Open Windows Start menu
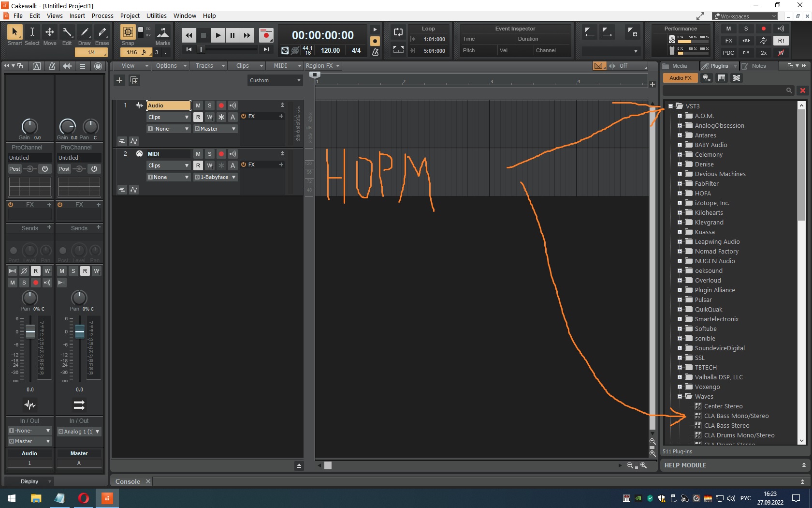This screenshot has width=812, height=508. (x=12, y=498)
